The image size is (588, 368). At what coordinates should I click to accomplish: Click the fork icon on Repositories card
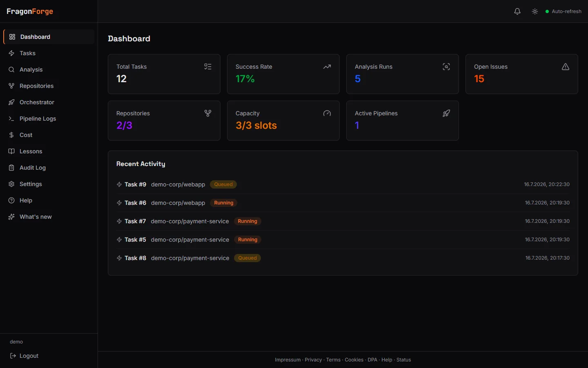pyautogui.click(x=208, y=113)
